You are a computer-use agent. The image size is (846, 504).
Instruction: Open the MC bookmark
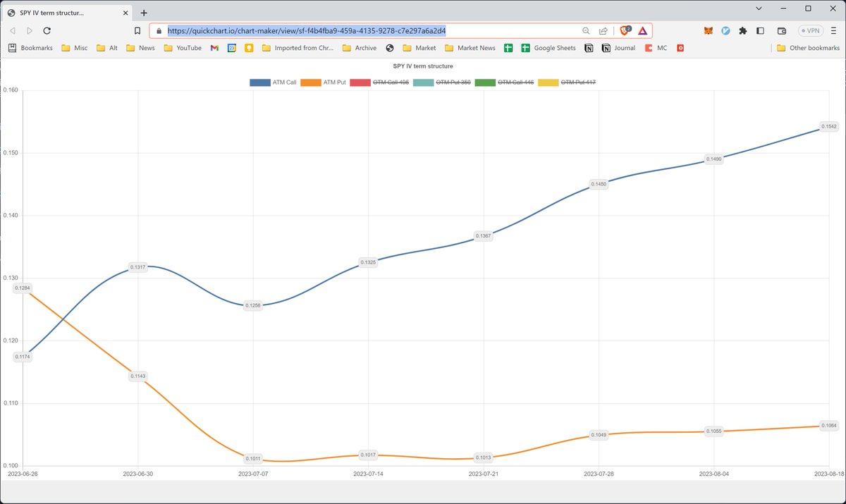tap(656, 48)
